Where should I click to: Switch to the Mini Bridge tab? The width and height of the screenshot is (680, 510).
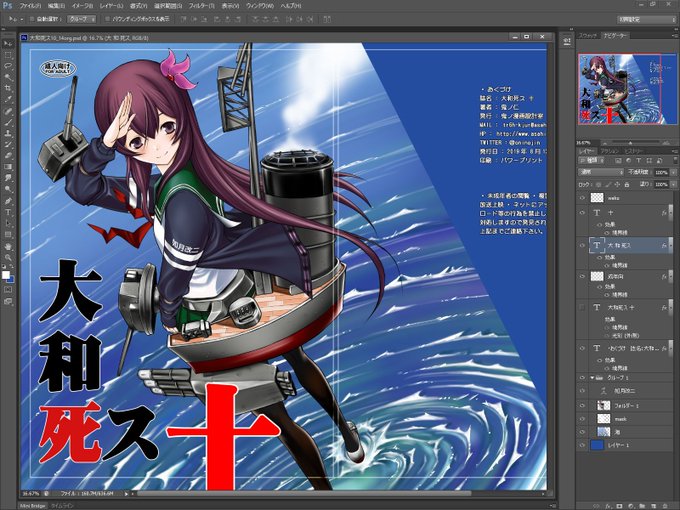point(33,506)
